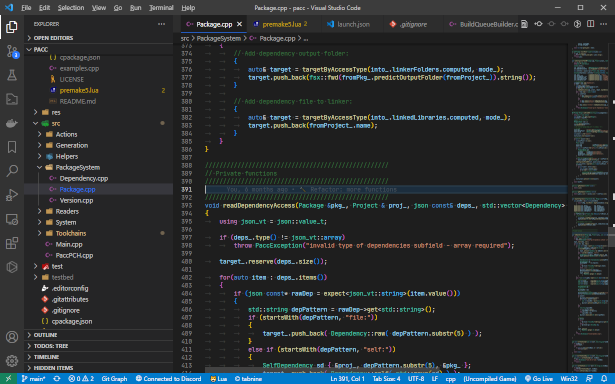Click feedback icon left of the notifications bell
The height and width of the screenshot is (384, 615).
coord(589,379)
